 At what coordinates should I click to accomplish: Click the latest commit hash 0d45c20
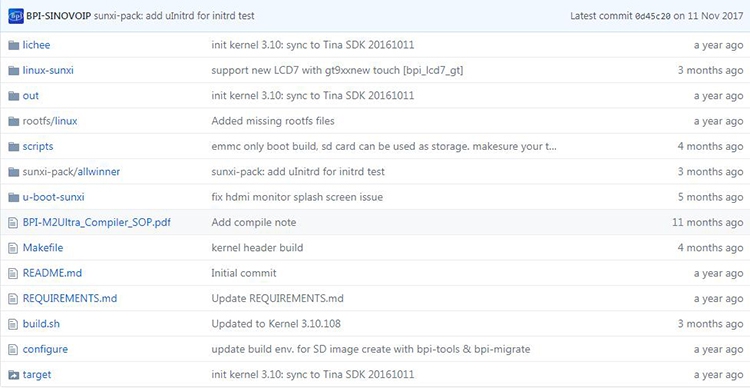click(653, 16)
